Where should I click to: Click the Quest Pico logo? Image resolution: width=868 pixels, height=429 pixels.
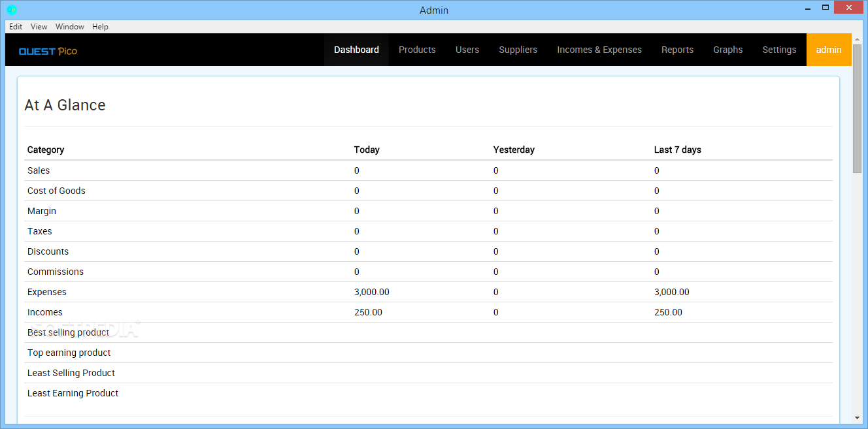(x=48, y=51)
